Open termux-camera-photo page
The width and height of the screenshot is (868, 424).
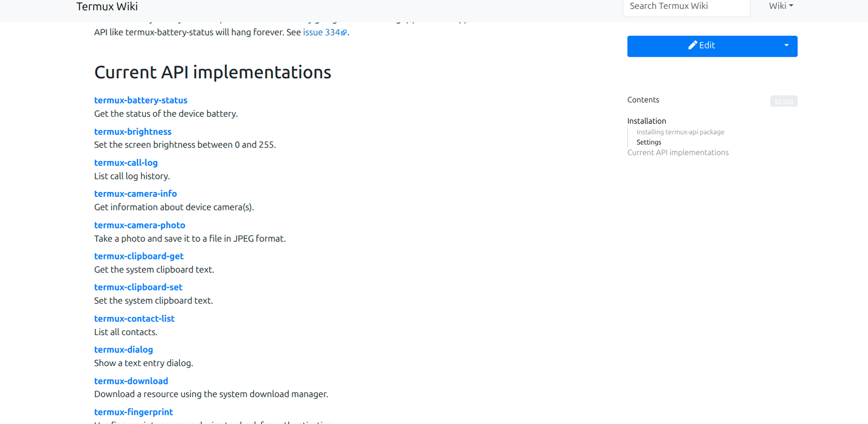(x=139, y=225)
